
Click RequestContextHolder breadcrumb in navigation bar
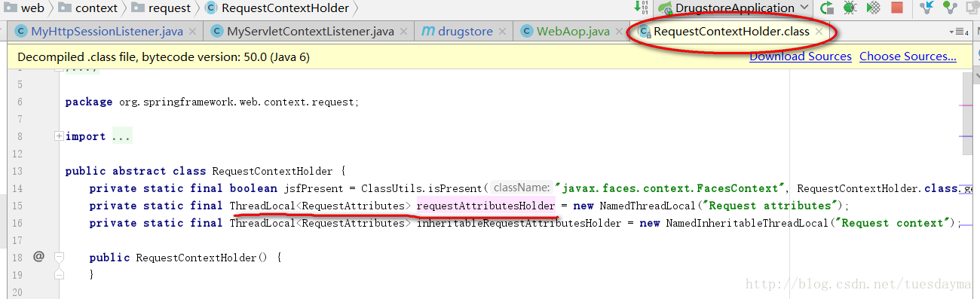coord(277,8)
